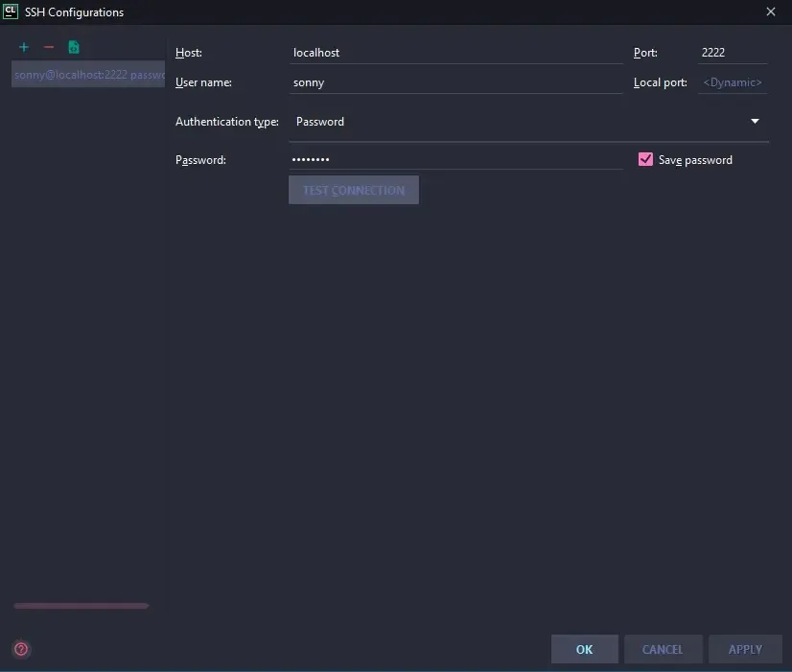
Task: Click the CLion logo in title bar
Action: [x=12, y=12]
